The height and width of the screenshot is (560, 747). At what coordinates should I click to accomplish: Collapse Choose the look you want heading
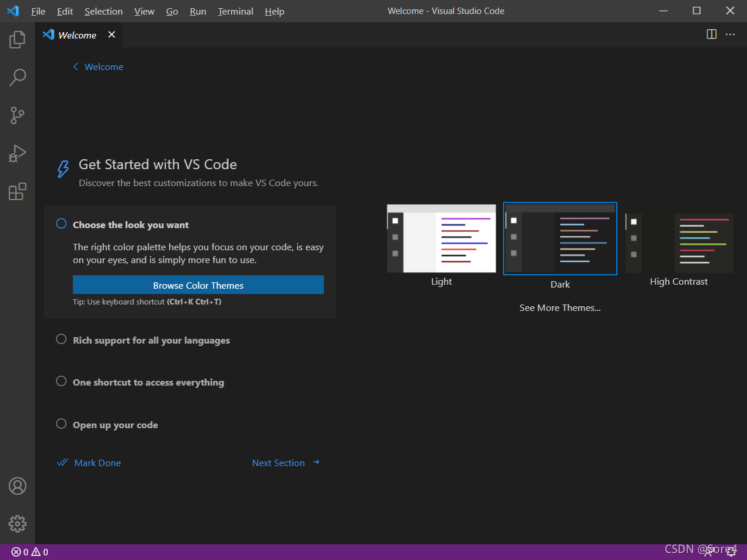[x=131, y=225]
